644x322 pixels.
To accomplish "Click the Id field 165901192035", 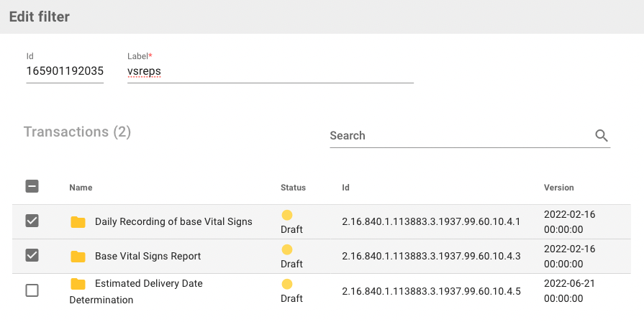I will pyautogui.click(x=65, y=71).
